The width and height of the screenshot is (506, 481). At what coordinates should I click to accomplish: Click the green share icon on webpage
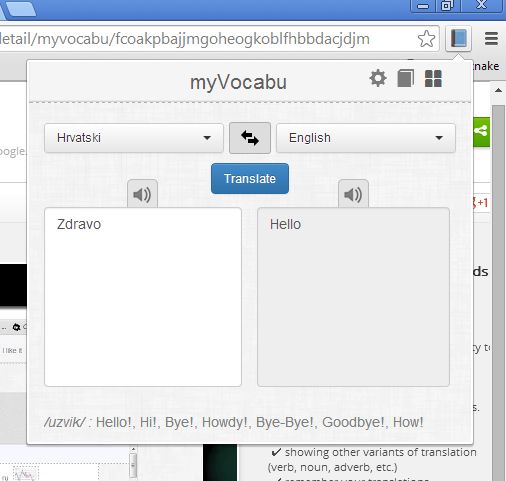tap(481, 132)
